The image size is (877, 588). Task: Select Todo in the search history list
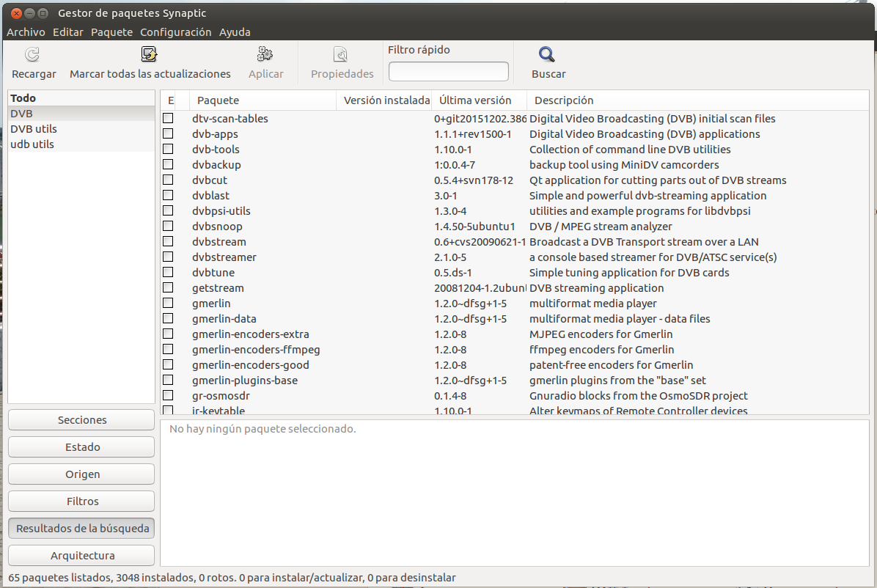point(81,98)
